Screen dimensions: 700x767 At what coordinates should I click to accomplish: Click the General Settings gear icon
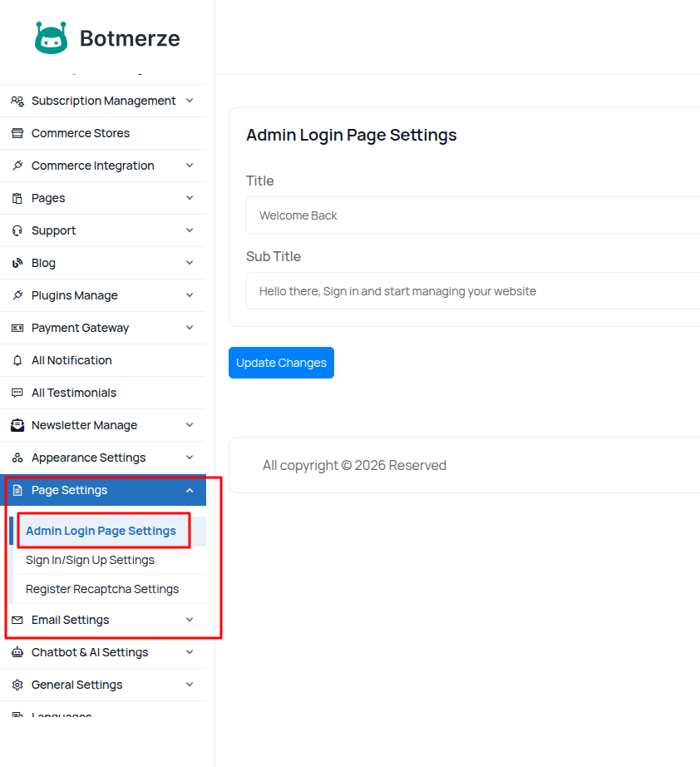pos(17,685)
